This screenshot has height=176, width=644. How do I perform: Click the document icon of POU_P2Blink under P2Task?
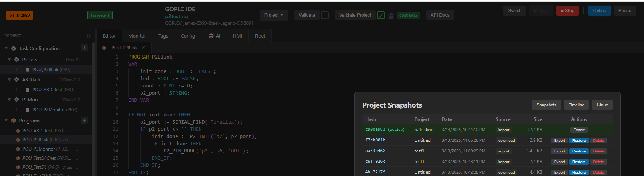coord(27,70)
